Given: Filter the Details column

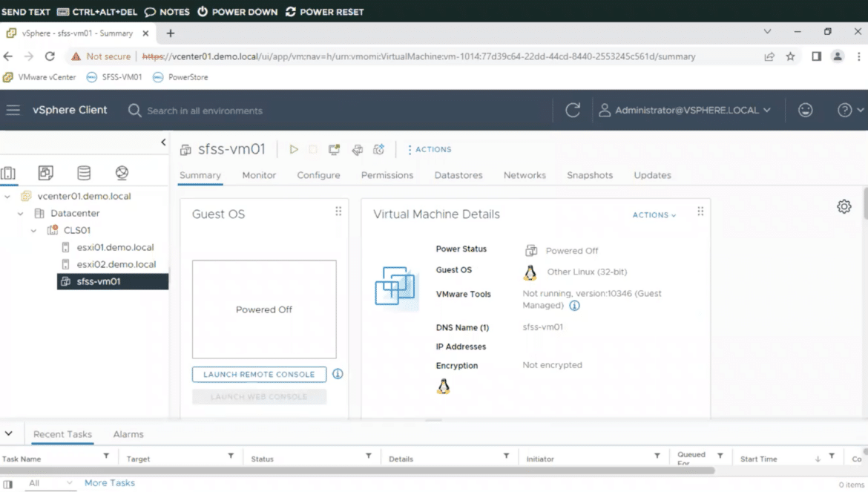Looking at the screenshot, I should pyautogui.click(x=506, y=456).
